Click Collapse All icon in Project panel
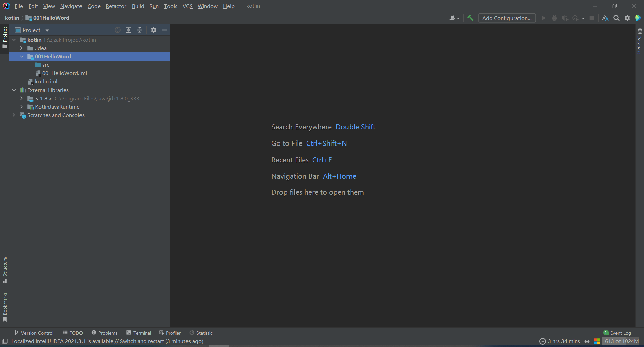 [x=140, y=30]
